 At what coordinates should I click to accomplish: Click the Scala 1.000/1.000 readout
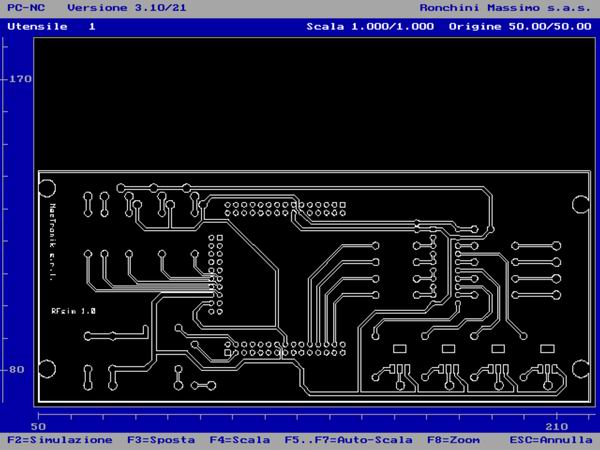370,26
